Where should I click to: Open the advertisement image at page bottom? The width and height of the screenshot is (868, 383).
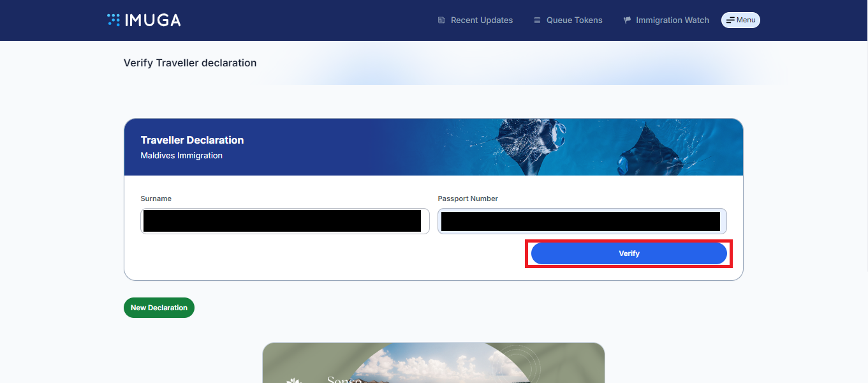click(433, 363)
